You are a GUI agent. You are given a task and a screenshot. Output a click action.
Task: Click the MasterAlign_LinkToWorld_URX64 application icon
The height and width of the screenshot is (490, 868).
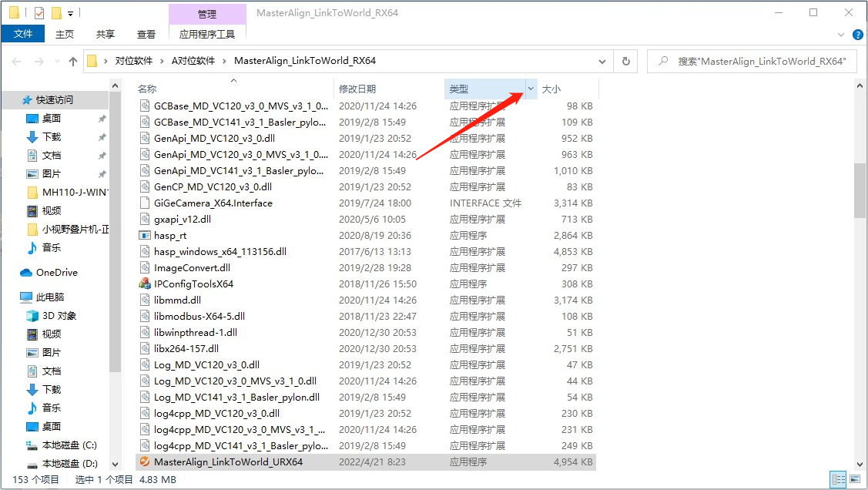pyautogui.click(x=144, y=462)
